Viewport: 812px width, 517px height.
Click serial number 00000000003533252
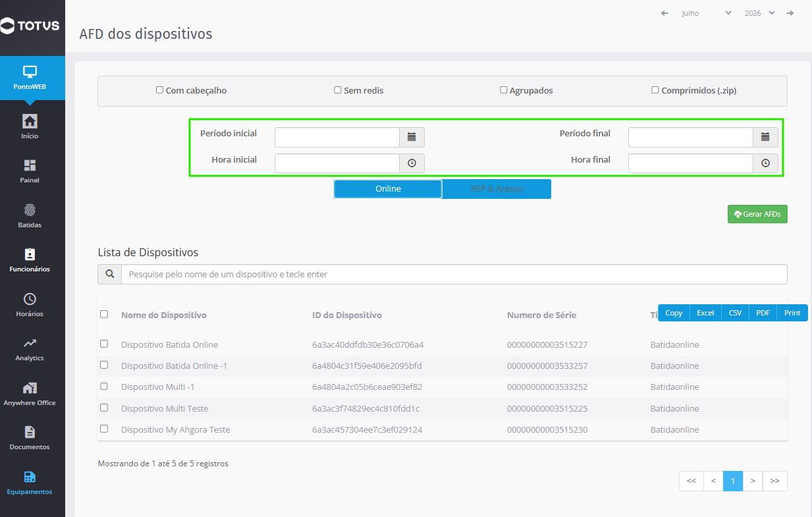click(x=547, y=387)
